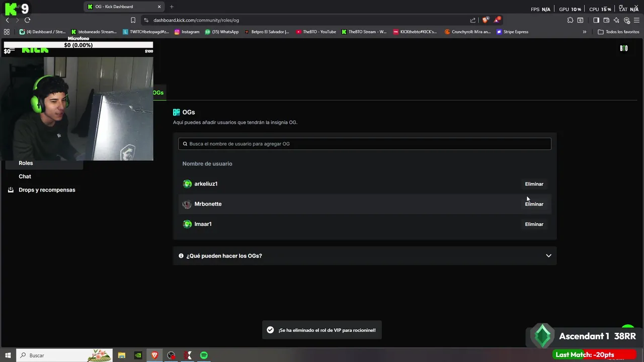Bookmark this page via the bookmark icon
The image size is (644, 362).
click(133, 20)
